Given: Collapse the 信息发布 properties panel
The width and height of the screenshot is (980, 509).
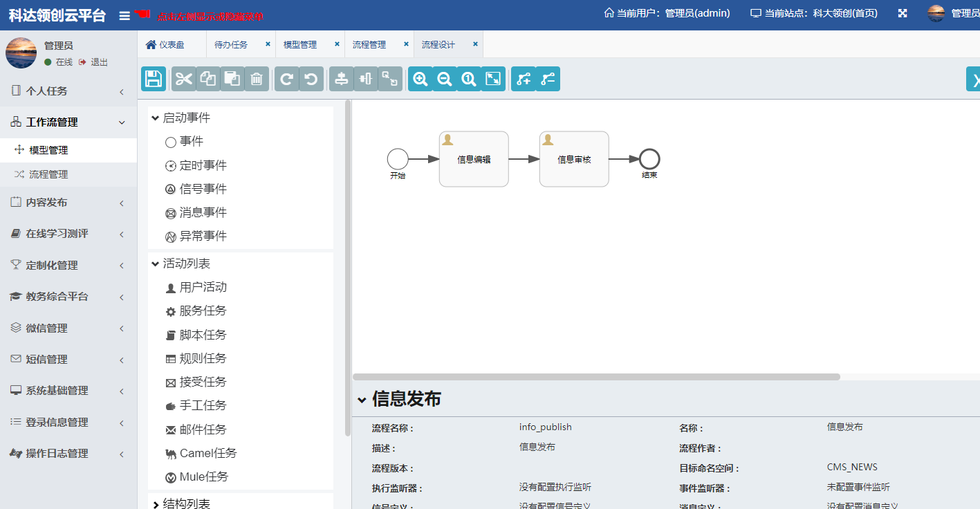Looking at the screenshot, I should (x=362, y=400).
